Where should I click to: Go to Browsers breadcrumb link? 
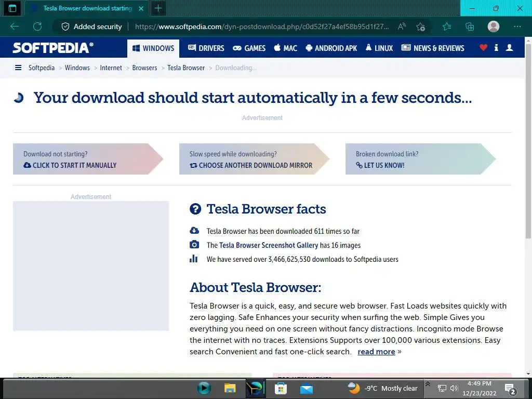(x=144, y=68)
